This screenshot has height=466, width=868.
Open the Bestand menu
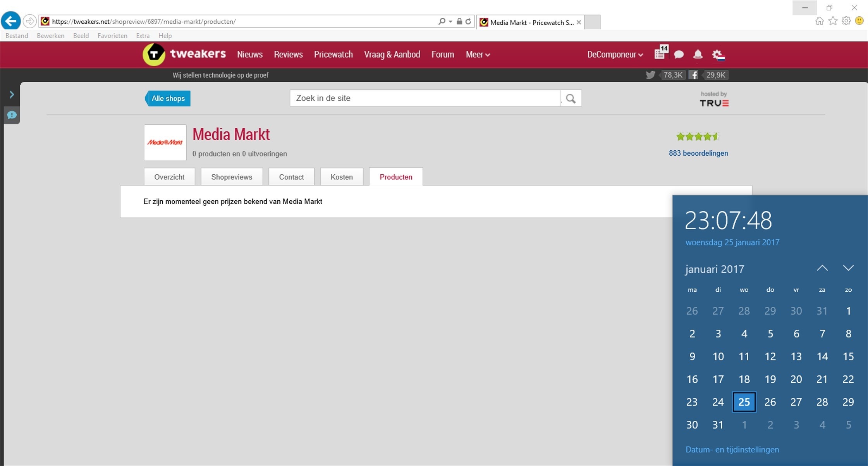point(17,36)
